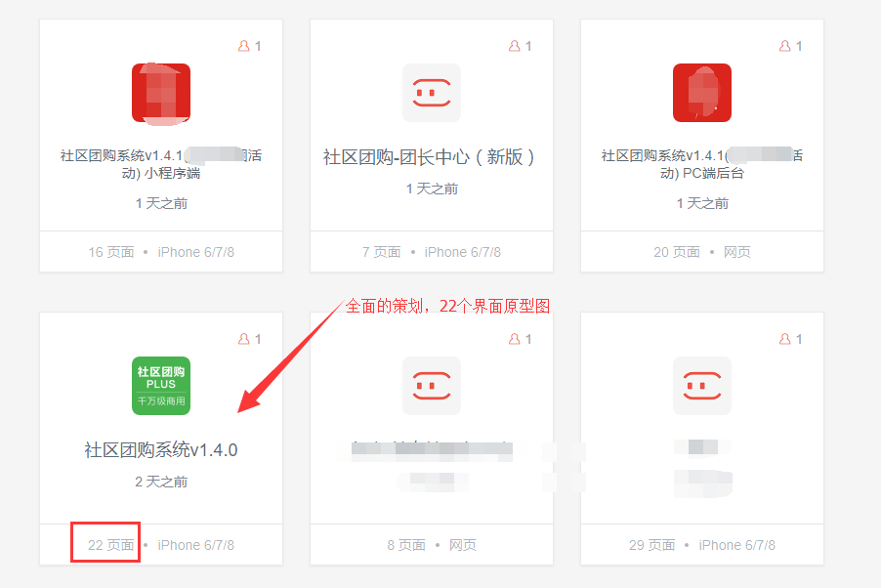Open the 社区团购系统v1.4.1 小程序端 project icon
The height and width of the screenshot is (588, 881).
pos(161,94)
